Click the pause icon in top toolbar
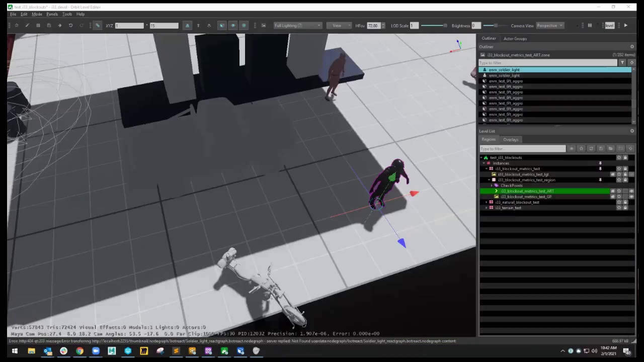Screen dimensions: 644x362 [590, 26]
